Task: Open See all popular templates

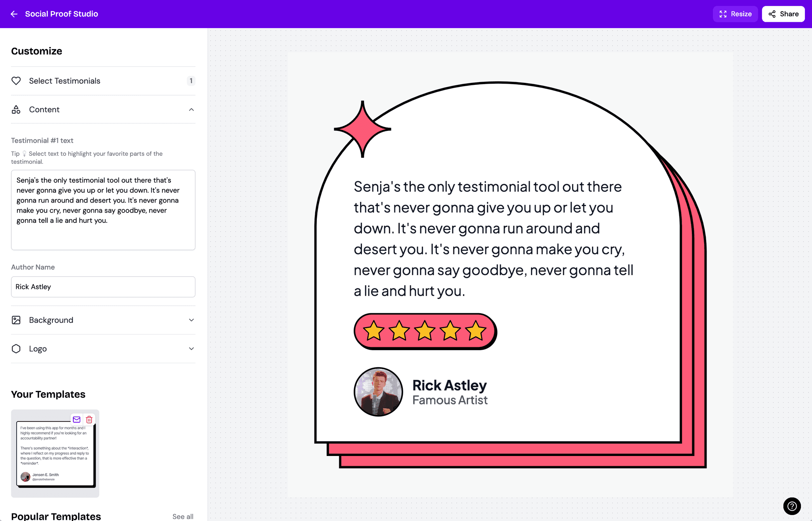Action: click(x=183, y=516)
